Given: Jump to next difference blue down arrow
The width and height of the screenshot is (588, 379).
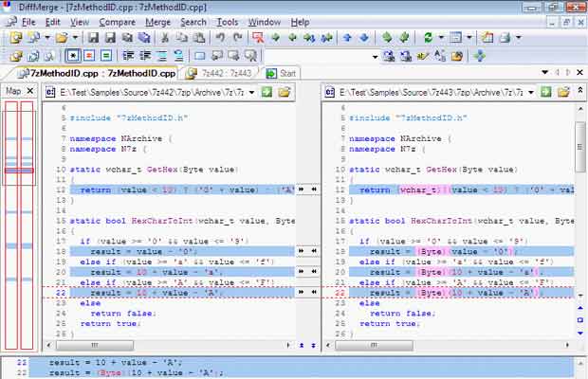Looking at the screenshot, I should pyautogui.click(x=364, y=38).
